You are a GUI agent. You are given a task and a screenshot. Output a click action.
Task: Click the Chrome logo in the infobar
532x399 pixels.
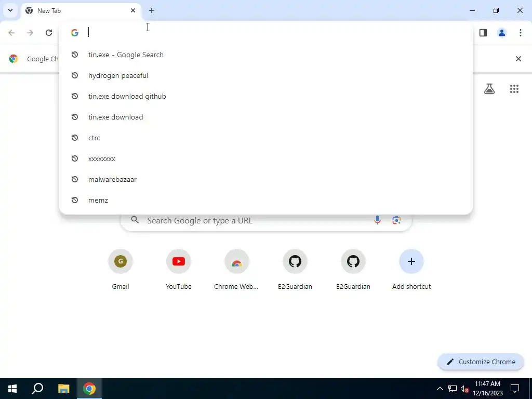tap(14, 59)
